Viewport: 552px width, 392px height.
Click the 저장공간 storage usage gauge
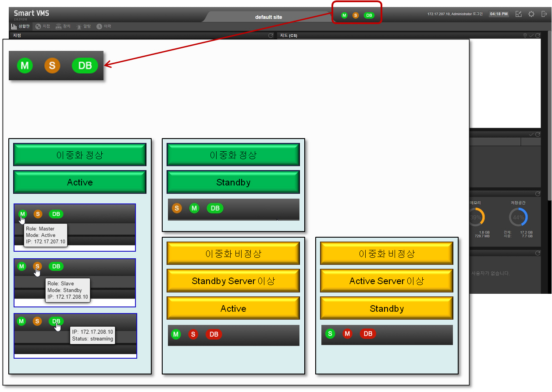pos(518,217)
